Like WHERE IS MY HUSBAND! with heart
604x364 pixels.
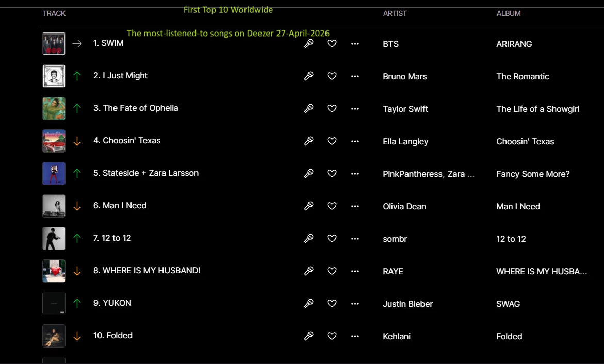tap(332, 271)
